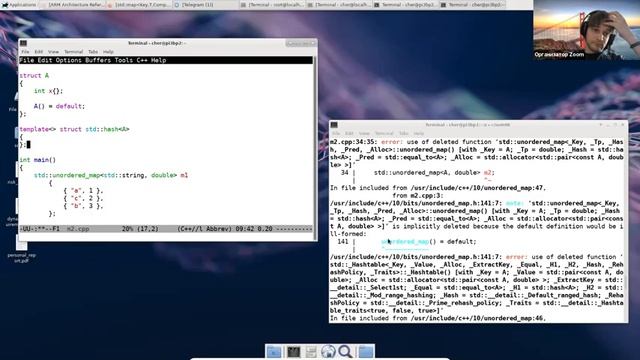Click terminal icon in left window title bar
The image size is (640, 360).
point(23,43)
